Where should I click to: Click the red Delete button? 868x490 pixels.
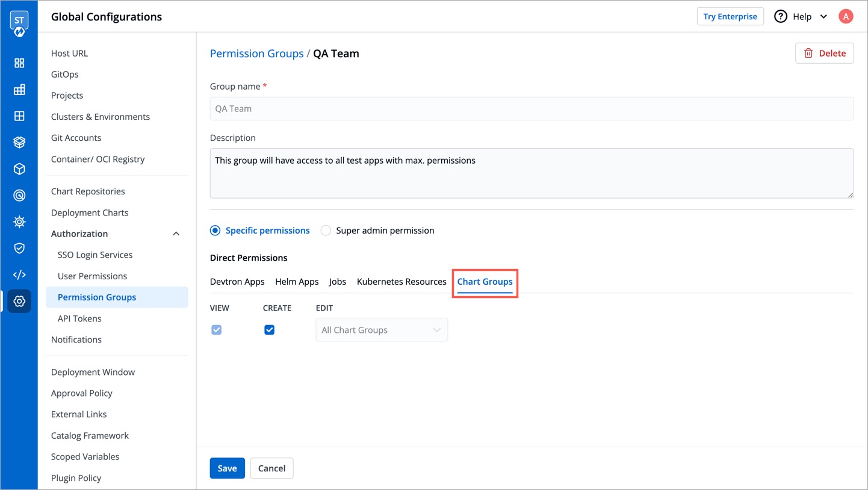coord(824,53)
